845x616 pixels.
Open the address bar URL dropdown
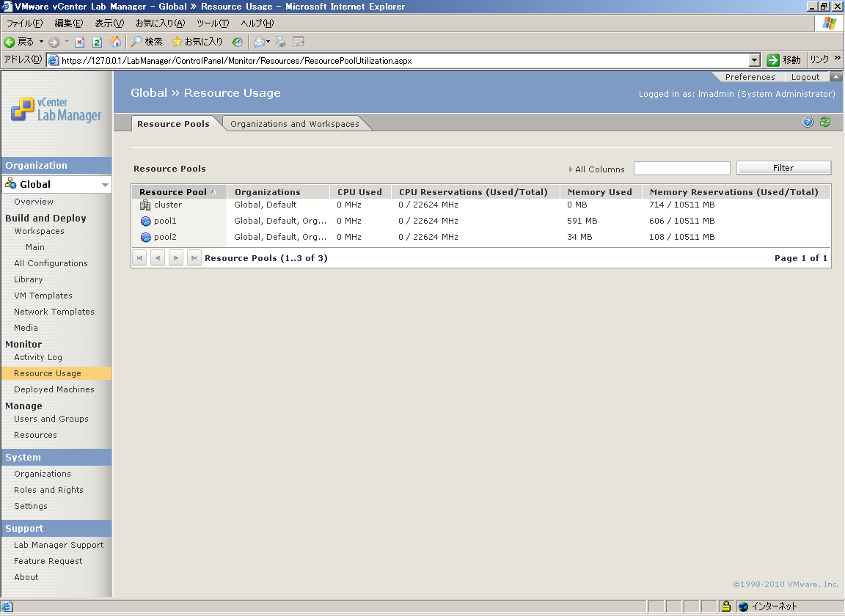[755, 60]
